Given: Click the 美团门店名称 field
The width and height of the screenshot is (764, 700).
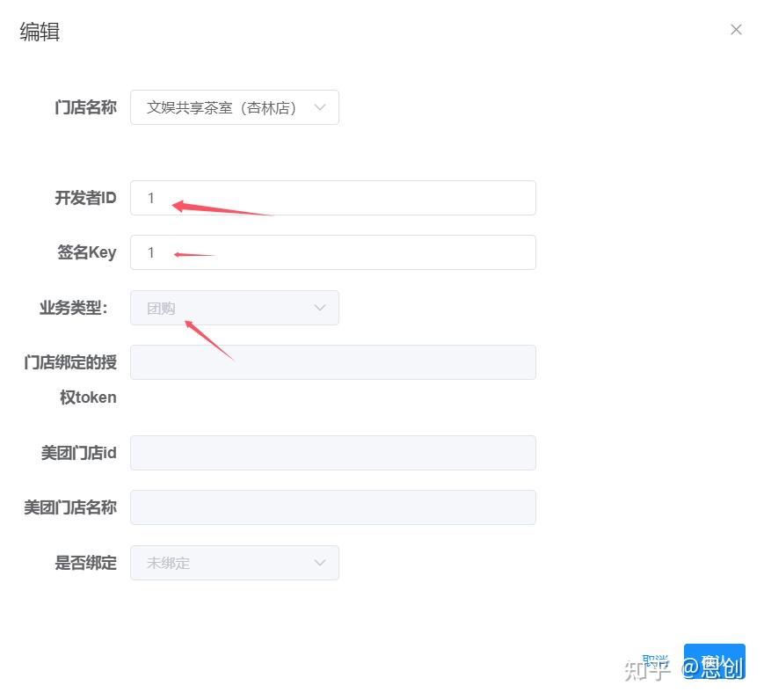Looking at the screenshot, I should 333,507.
